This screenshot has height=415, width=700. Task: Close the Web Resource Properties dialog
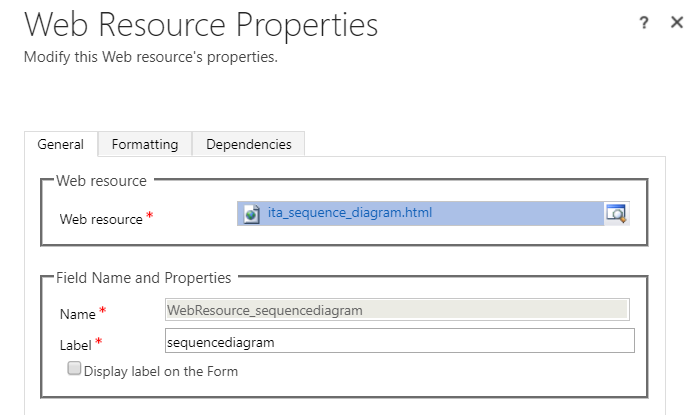point(677,23)
